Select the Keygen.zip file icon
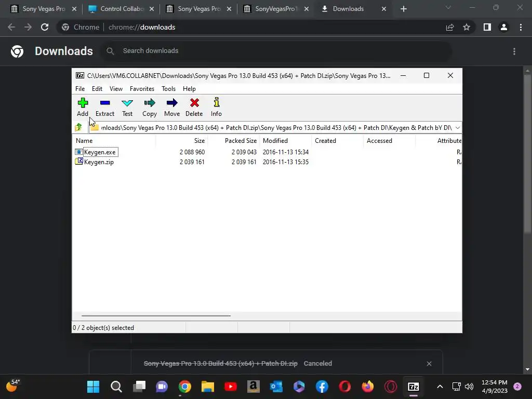The image size is (532, 399). [x=79, y=162]
